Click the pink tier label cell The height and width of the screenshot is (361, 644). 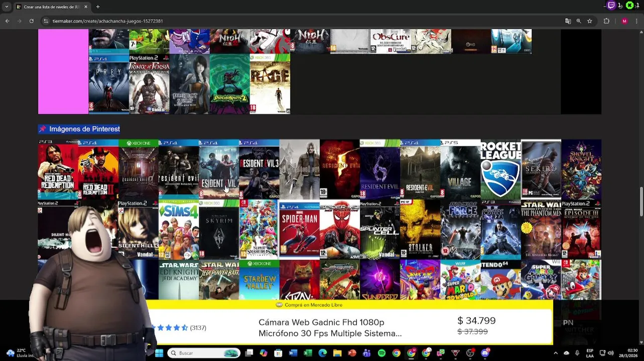coord(63,71)
